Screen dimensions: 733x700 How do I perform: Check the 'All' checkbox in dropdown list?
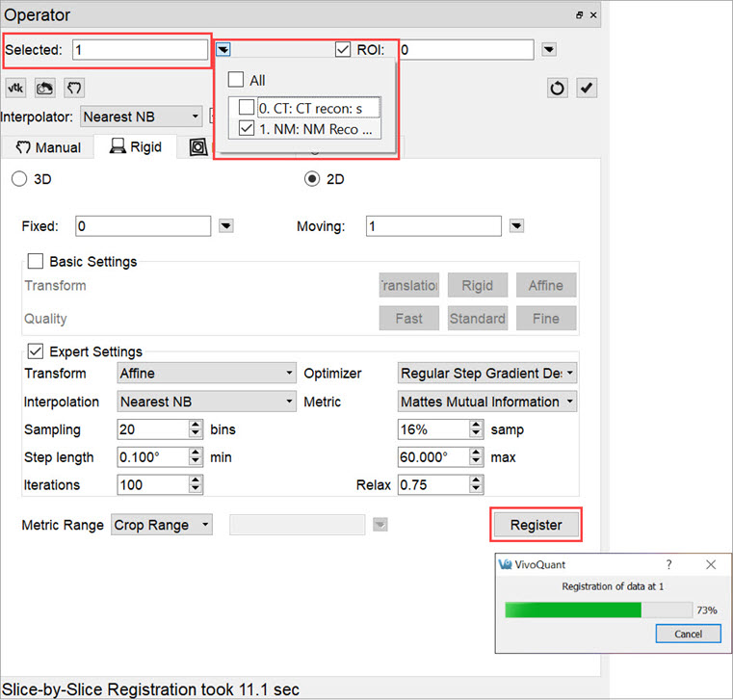(x=236, y=81)
